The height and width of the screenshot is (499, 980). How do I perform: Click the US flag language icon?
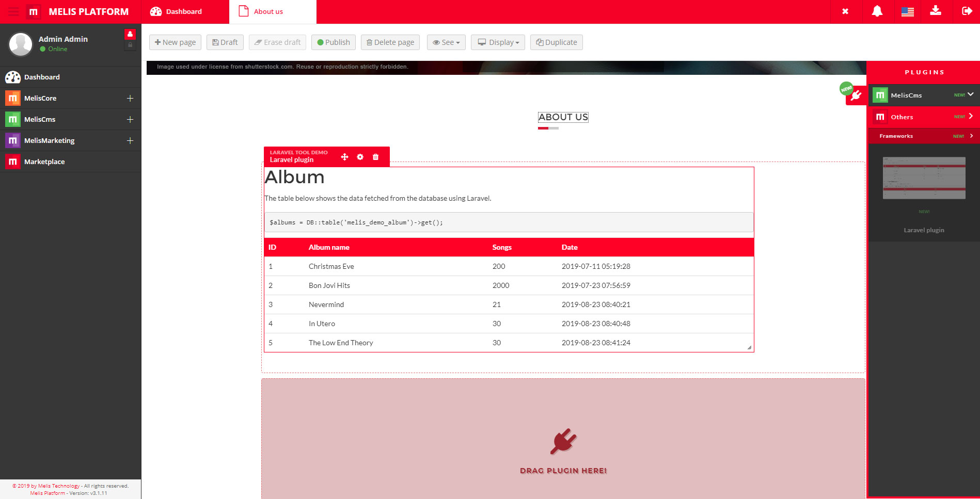pyautogui.click(x=907, y=11)
